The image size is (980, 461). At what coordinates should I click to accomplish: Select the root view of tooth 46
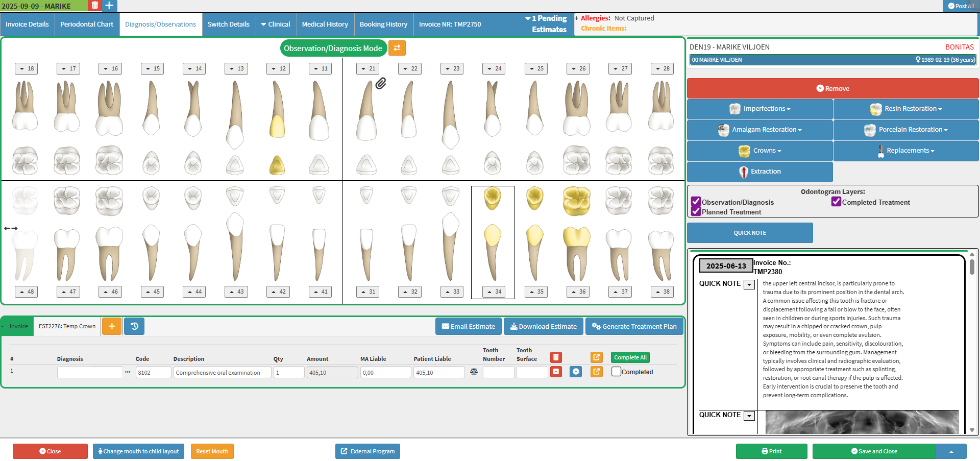pos(109,254)
